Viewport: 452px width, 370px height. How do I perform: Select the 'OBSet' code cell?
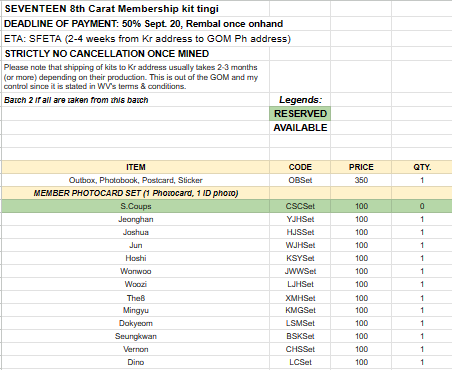coord(300,180)
